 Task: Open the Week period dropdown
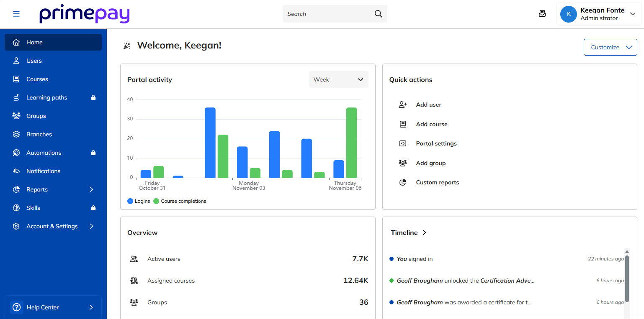pos(338,79)
